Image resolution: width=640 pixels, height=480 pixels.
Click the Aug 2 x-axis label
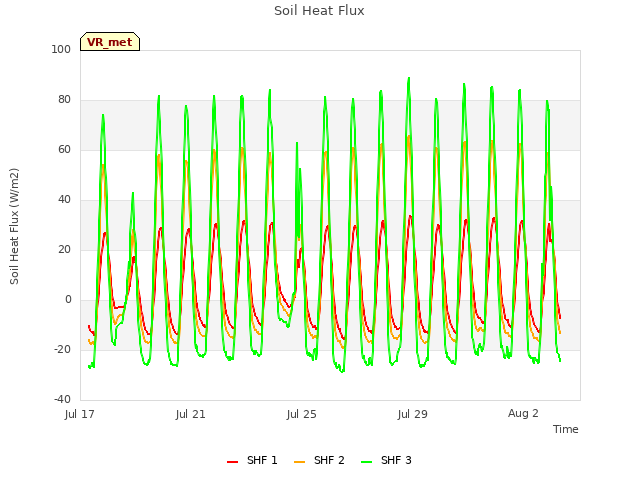point(523,413)
